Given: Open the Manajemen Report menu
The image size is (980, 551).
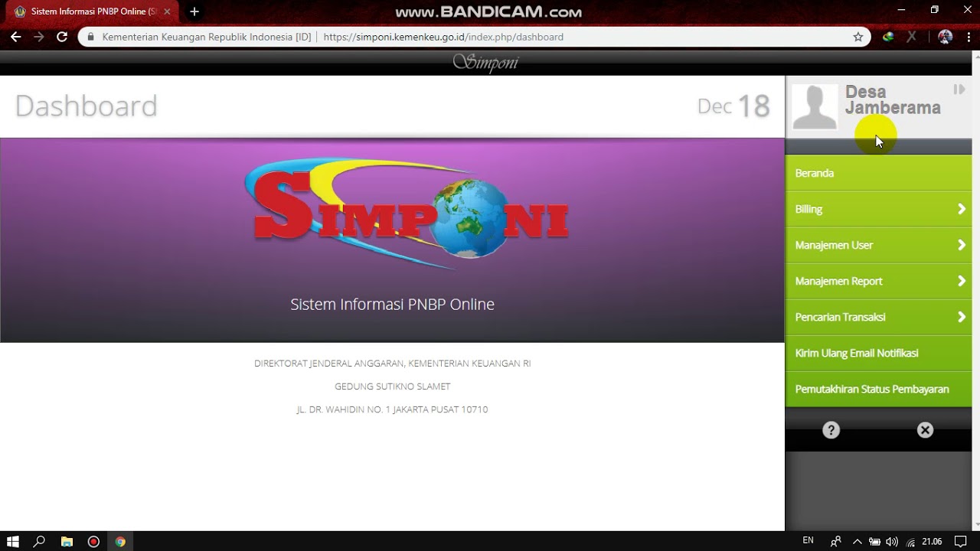Looking at the screenshot, I should click(x=879, y=281).
